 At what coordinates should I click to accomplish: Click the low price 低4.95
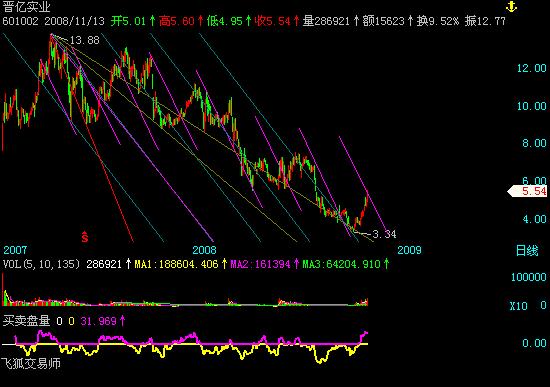[x=224, y=21]
